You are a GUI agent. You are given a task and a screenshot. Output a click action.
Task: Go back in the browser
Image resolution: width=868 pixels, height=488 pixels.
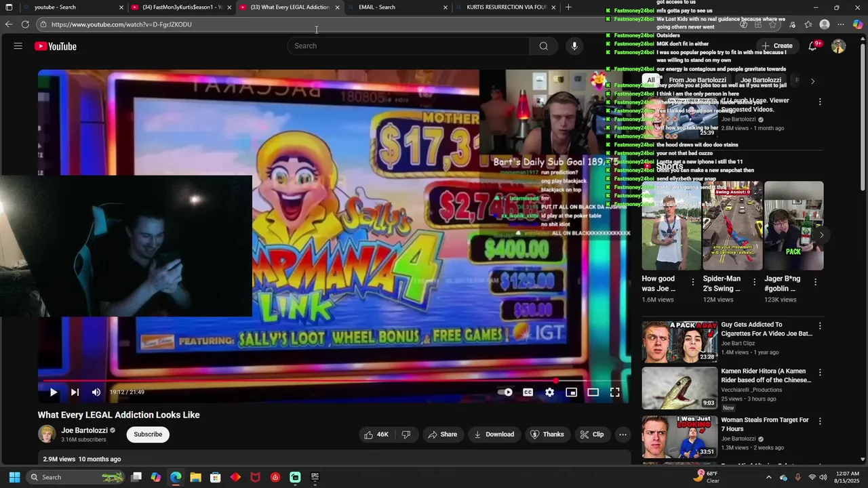tap(9, 24)
